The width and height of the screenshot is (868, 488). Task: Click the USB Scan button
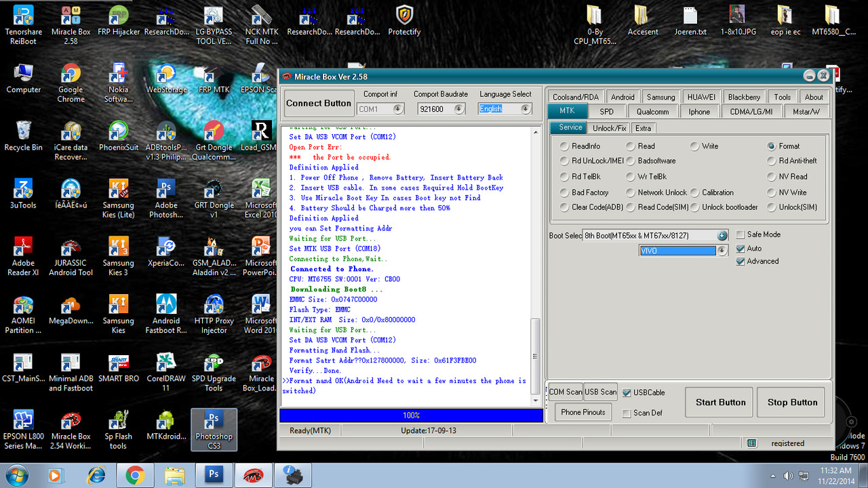[x=601, y=392]
